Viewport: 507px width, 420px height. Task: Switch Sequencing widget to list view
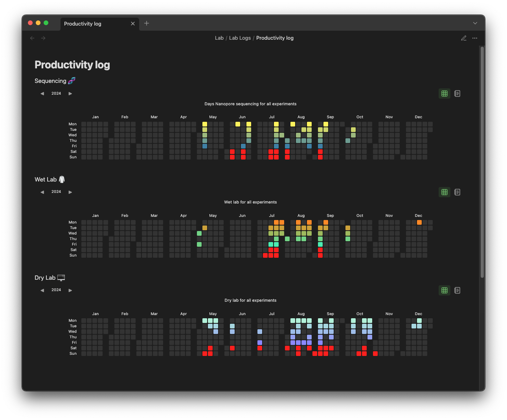(x=457, y=94)
